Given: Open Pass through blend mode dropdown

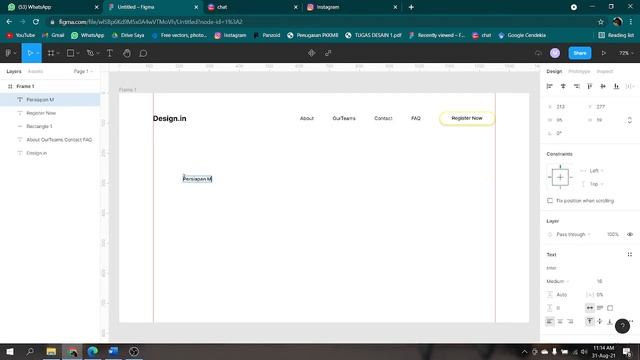Looking at the screenshot, I should pyautogui.click(x=573, y=234).
